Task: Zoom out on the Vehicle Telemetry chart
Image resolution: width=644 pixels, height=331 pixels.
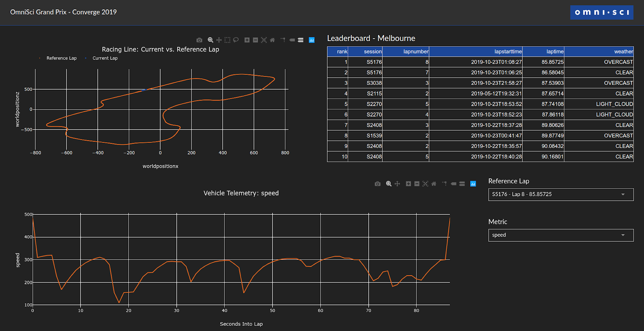Action: (417, 184)
